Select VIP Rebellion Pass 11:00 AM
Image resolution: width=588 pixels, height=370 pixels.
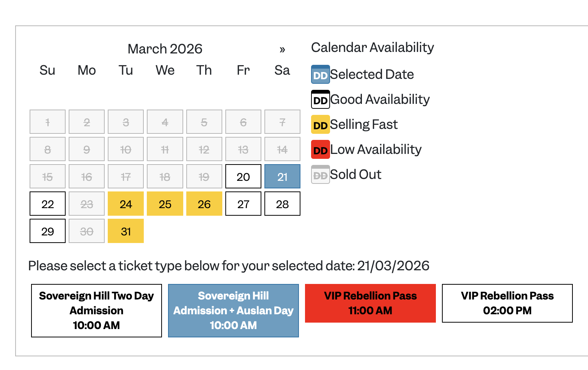pos(370,303)
